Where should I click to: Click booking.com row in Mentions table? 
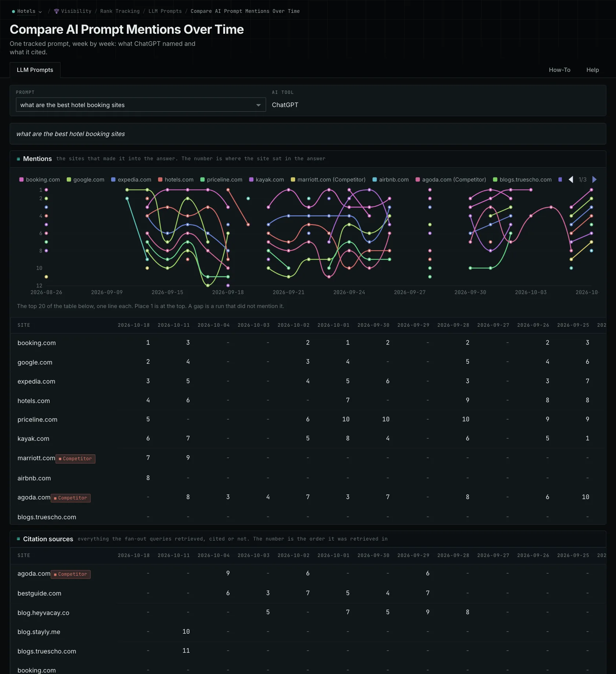click(x=308, y=343)
